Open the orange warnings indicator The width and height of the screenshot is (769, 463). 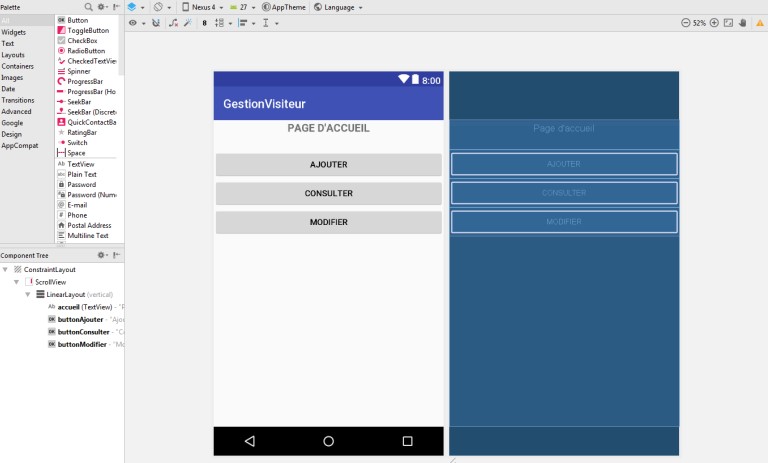coord(759,22)
